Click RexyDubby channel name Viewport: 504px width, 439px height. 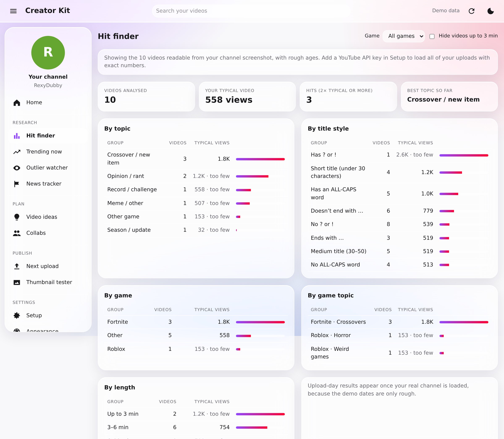pos(48,85)
